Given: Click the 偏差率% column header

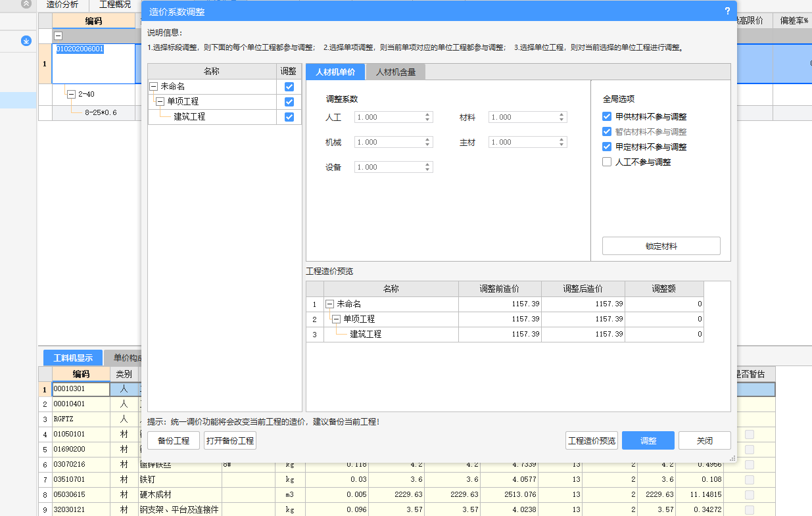Looking at the screenshot, I should click(x=794, y=20).
